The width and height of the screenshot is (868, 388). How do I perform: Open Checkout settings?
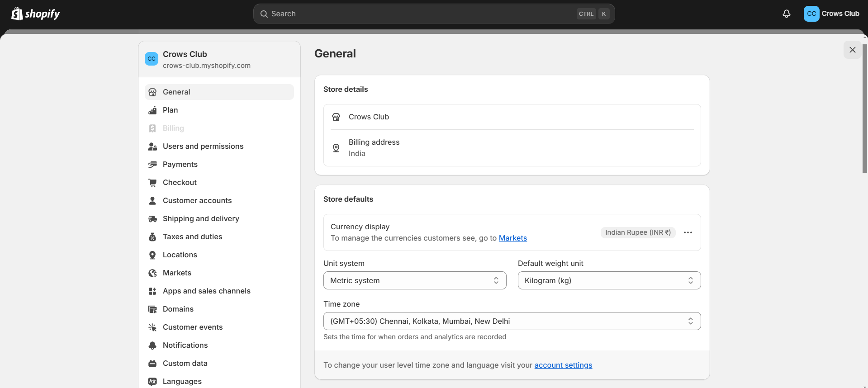(219, 182)
